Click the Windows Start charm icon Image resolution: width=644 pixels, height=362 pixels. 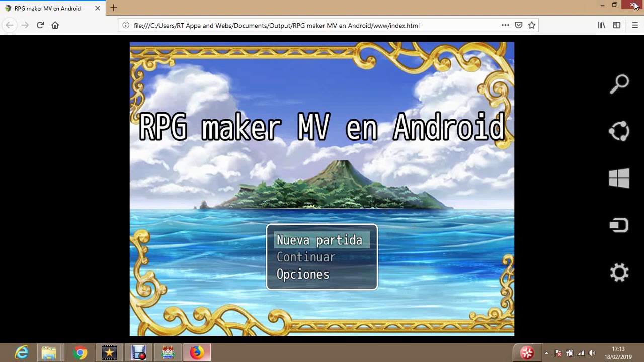pyautogui.click(x=619, y=178)
